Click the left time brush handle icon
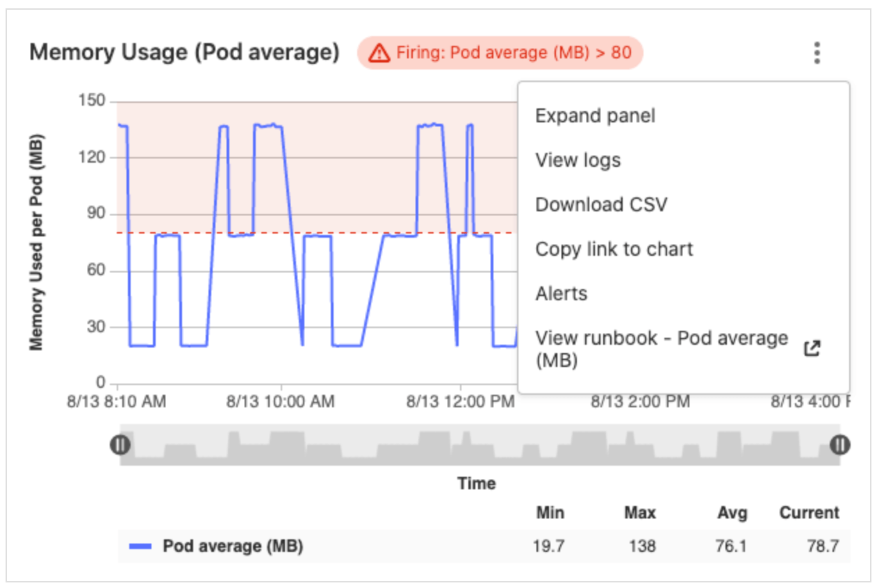 [x=120, y=446]
